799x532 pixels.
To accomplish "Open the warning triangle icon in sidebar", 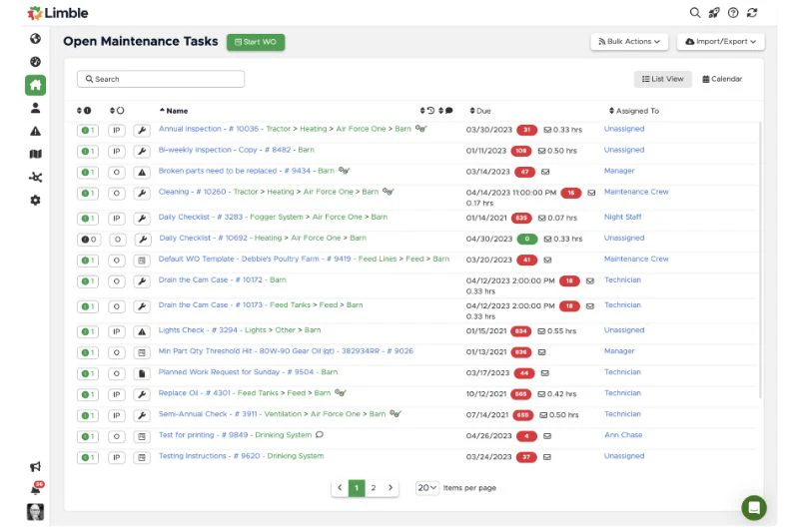I will (x=35, y=131).
